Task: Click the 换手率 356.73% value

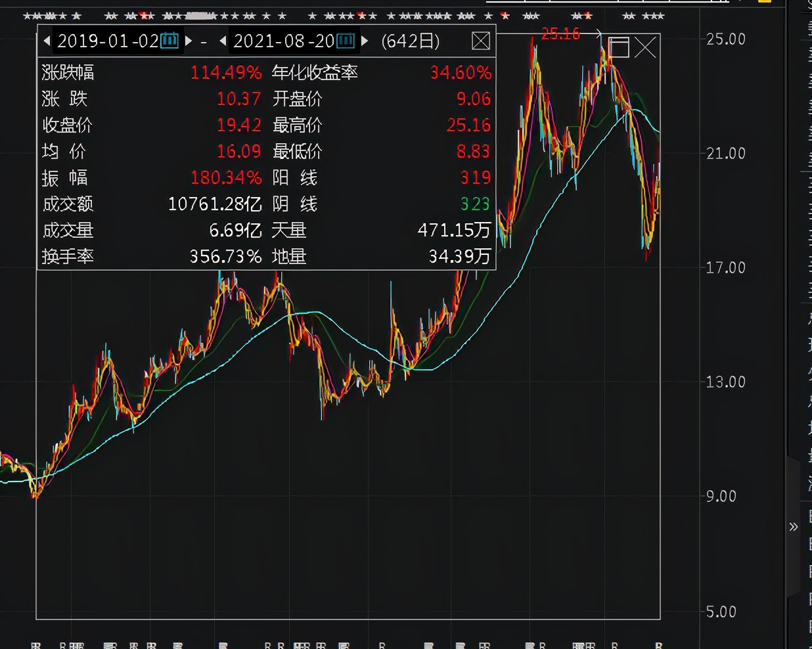Action: pos(225,256)
